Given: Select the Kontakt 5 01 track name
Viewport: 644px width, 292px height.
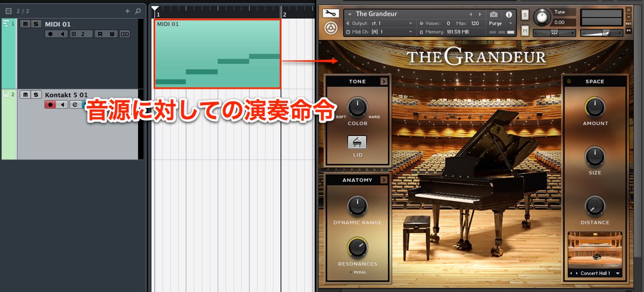Looking at the screenshot, I should (66, 95).
